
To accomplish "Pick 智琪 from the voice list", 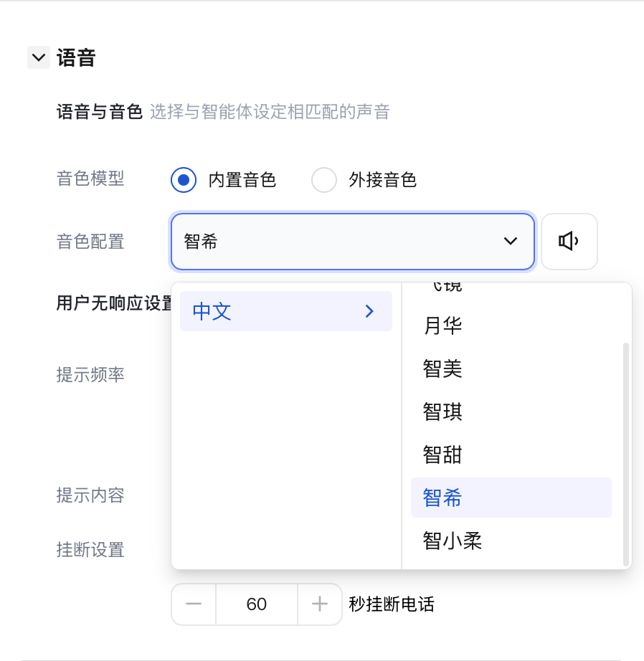I will point(442,412).
